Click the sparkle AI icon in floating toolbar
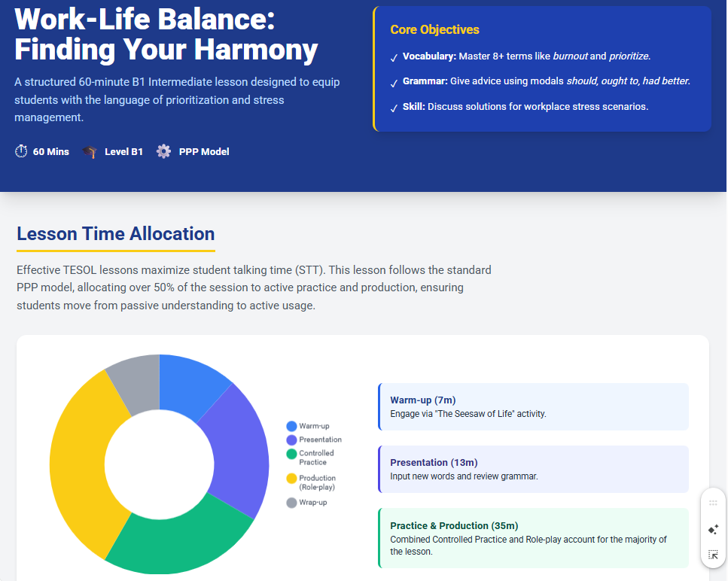 713,530
